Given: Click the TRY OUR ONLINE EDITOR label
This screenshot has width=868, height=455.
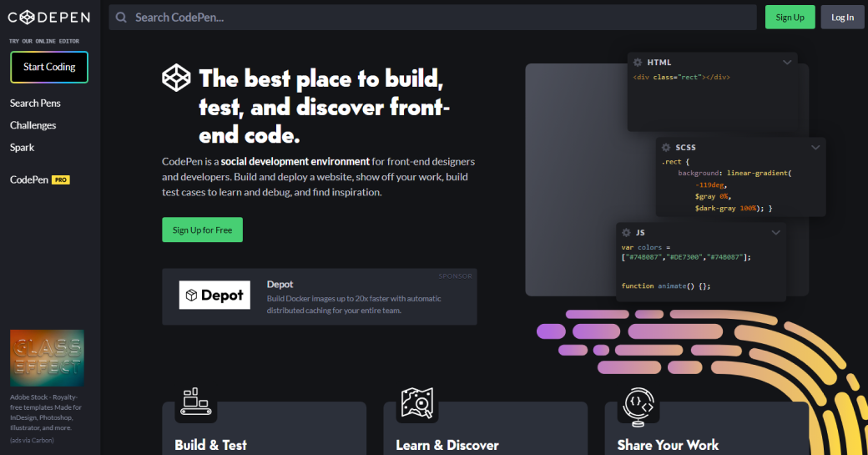Looking at the screenshot, I should tap(44, 41).
